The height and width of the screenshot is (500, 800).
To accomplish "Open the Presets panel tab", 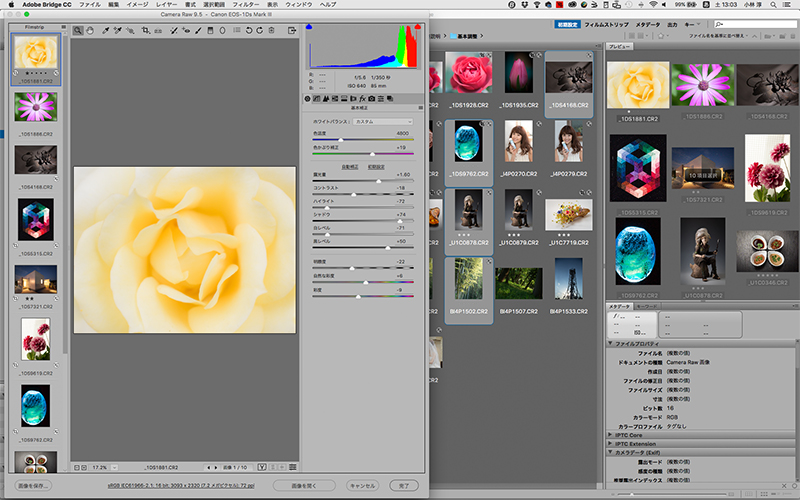I will (381, 98).
